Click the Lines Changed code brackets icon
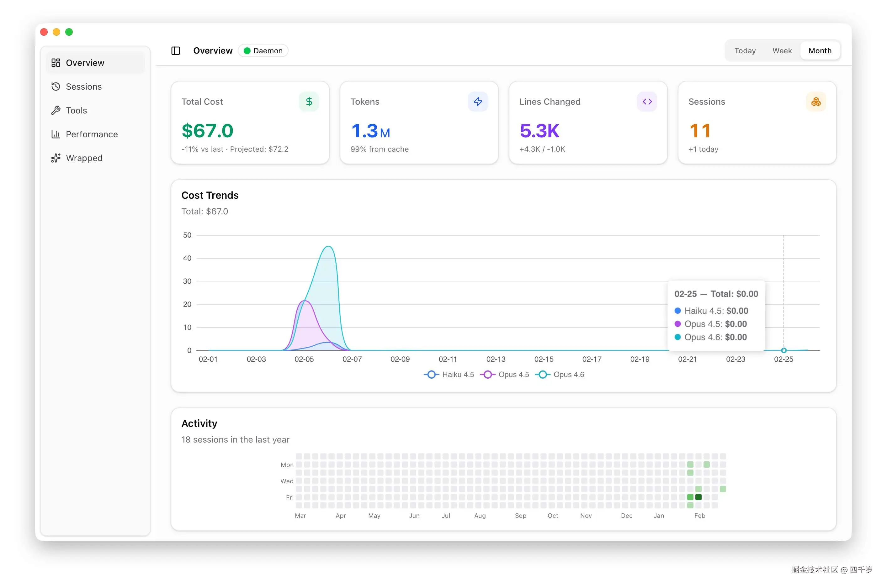Viewport: 887px width, 588px height. (x=647, y=102)
